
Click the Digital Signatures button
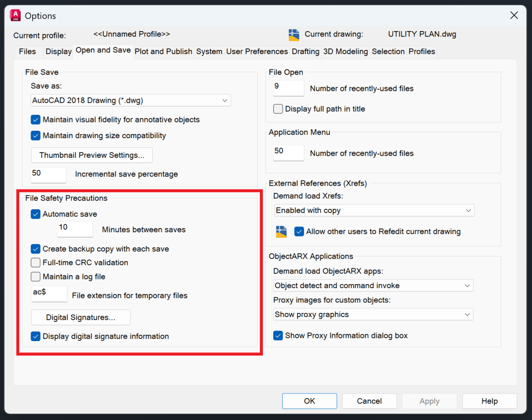[80, 317]
